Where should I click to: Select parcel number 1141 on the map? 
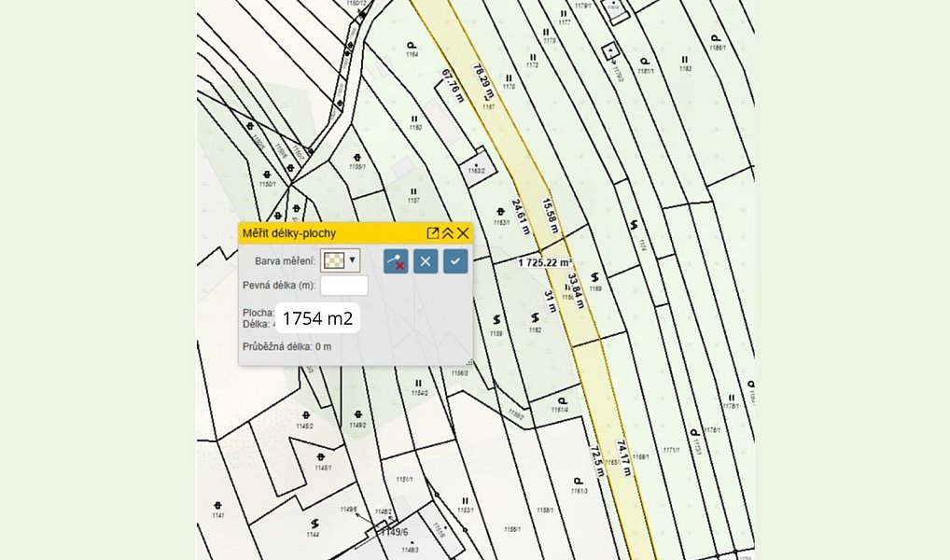(218, 515)
